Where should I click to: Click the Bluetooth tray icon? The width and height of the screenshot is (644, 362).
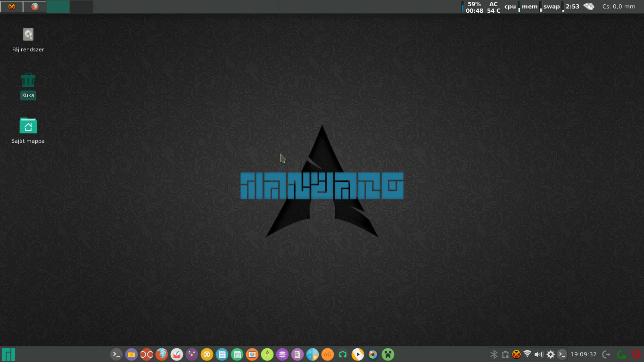pyautogui.click(x=494, y=354)
